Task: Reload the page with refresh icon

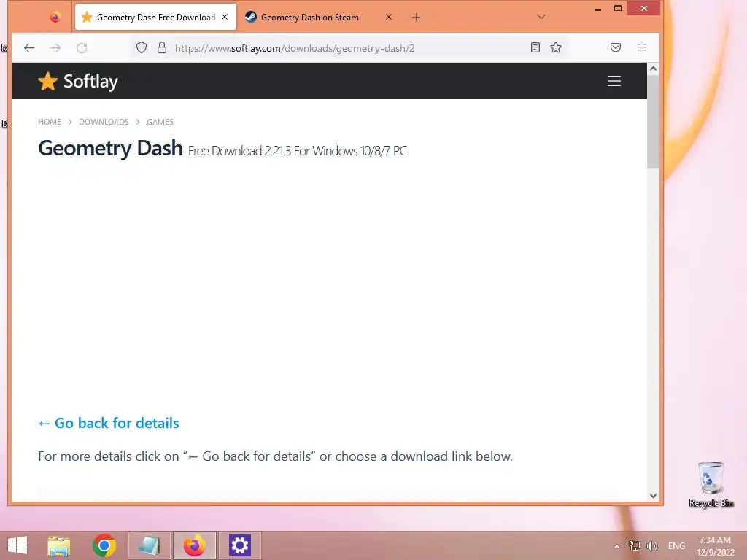Action: pyautogui.click(x=82, y=47)
